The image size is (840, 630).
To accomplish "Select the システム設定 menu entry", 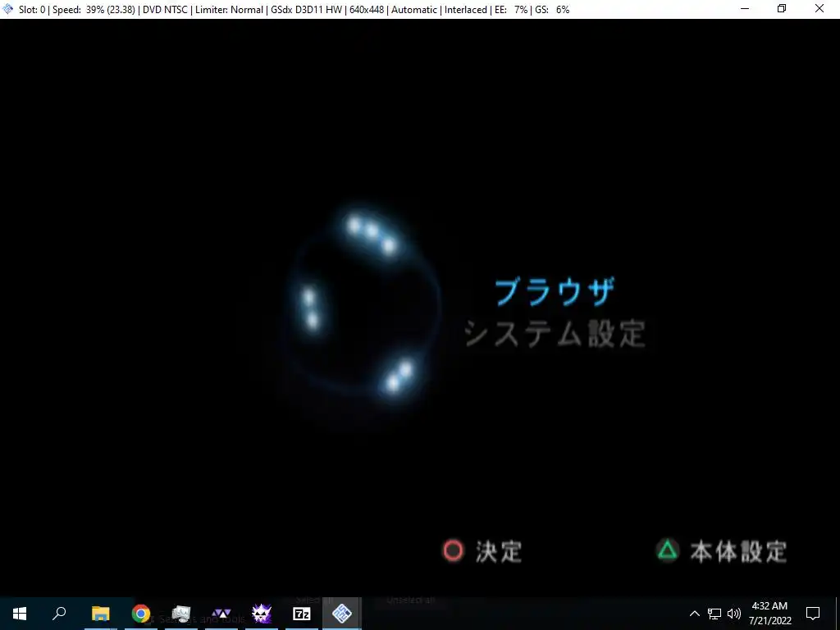I will pos(555,333).
